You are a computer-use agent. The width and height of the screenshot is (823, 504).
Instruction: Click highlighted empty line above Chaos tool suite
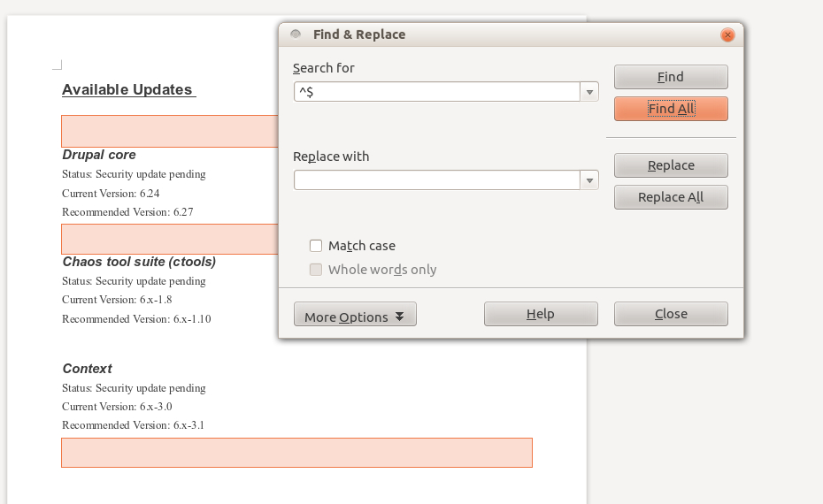tap(168, 239)
